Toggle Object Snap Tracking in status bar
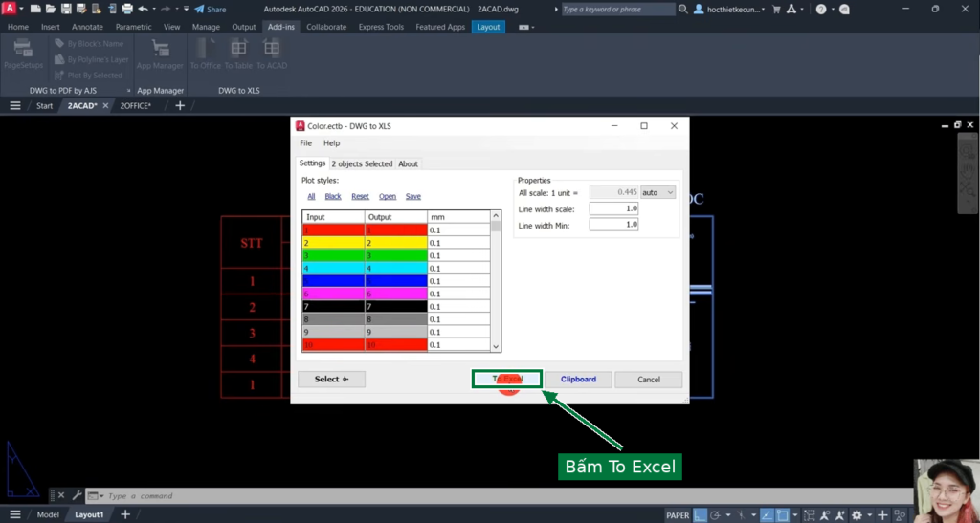Screen dimensions: 980x523 (767, 515)
